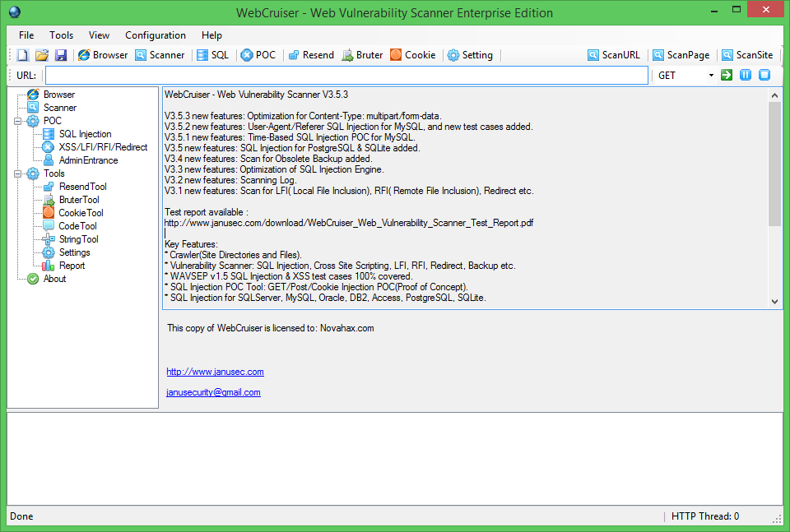Click the 'HTTP Thread: 0' status text
This screenshot has height=532, width=790.
click(705, 516)
